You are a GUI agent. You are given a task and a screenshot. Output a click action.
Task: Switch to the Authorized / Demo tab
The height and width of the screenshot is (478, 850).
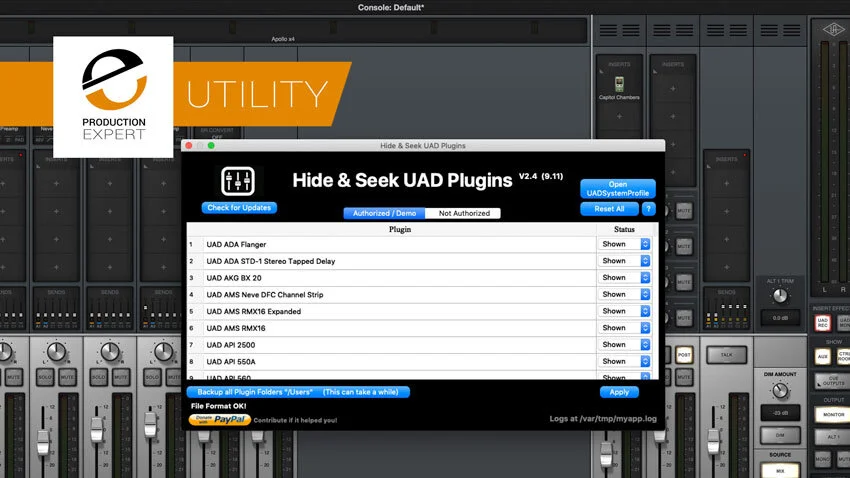pyautogui.click(x=384, y=213)
